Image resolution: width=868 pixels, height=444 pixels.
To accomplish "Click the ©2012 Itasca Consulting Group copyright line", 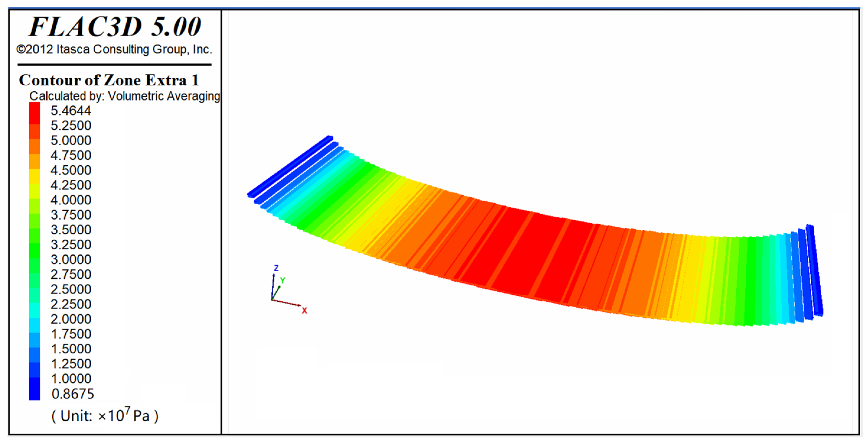I will [114, 50].
